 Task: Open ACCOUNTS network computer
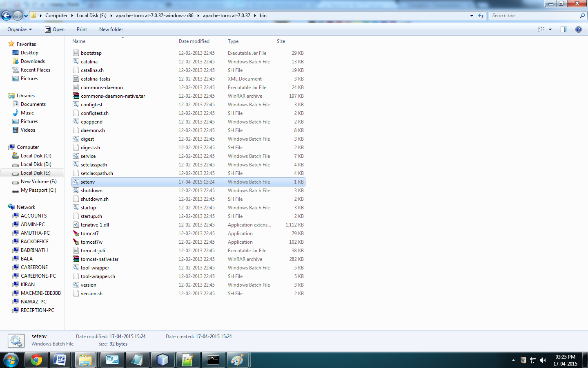33,216
